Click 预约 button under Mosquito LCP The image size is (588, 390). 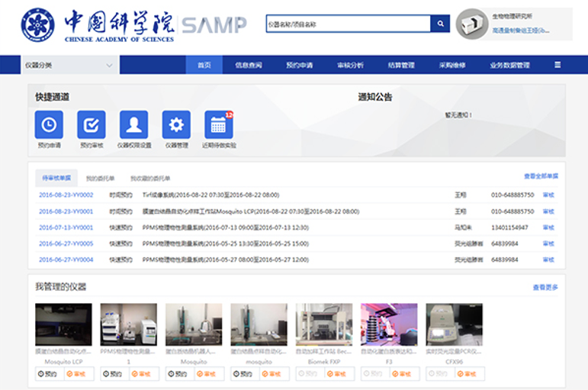(49, 374)
